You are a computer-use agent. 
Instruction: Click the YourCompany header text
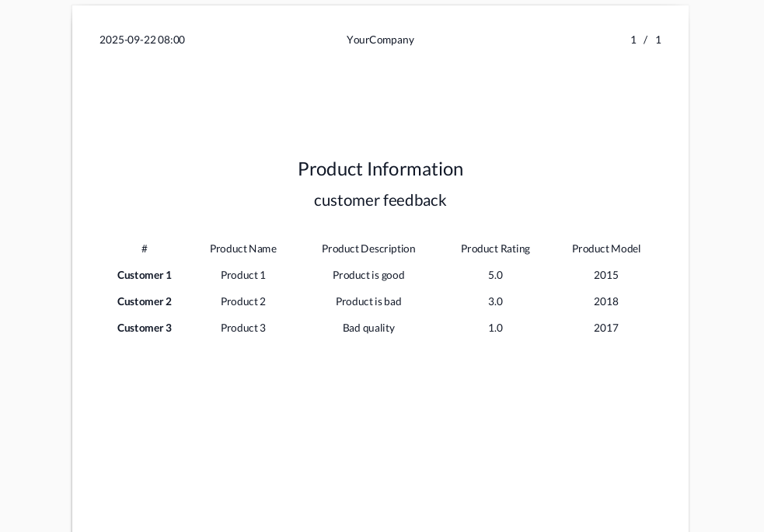coord(380,40)
